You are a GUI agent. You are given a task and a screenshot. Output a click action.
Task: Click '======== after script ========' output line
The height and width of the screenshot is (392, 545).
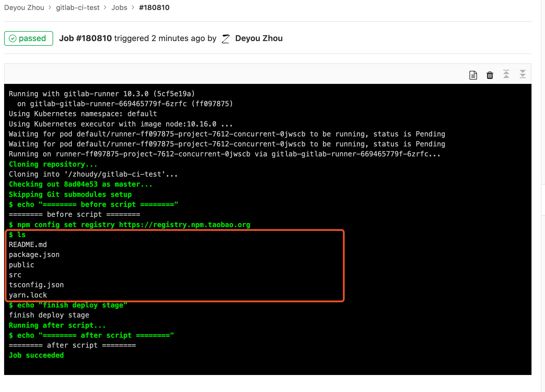tap(72, 345)
